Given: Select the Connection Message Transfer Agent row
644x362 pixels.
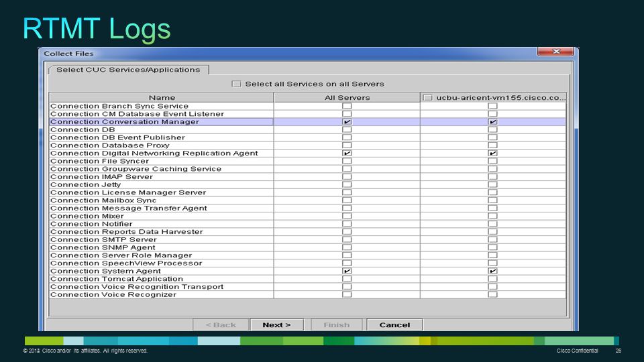Looking at the screenshot, I should [307, 208].
